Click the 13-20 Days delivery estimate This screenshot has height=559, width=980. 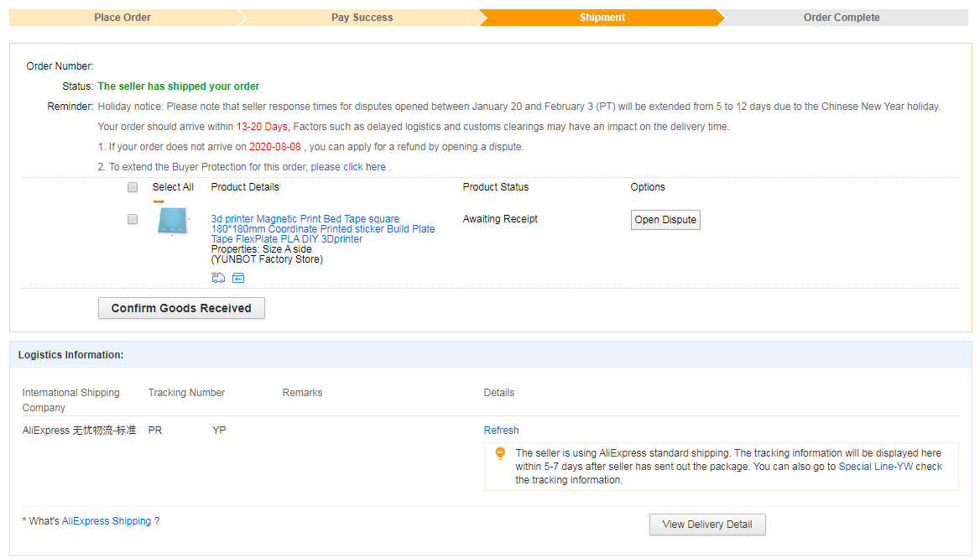263,127
